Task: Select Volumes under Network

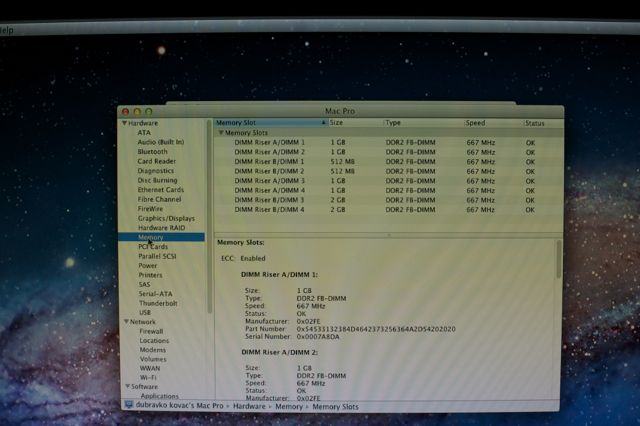Action: tap(153, 359)
